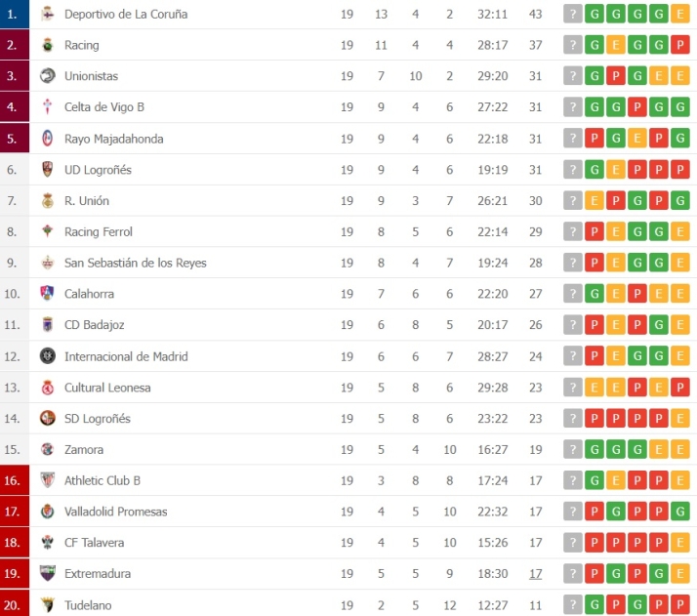Viewport: 697px width, 616px height.
Task: Open the UD Logroñés team page
Action: click(98, 170)
